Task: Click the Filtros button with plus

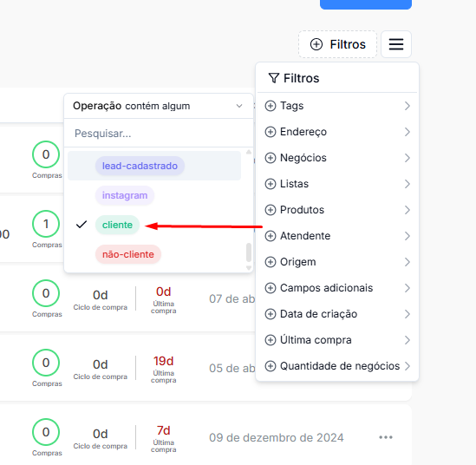Action: pyautogui.click(x=337, y=44)
